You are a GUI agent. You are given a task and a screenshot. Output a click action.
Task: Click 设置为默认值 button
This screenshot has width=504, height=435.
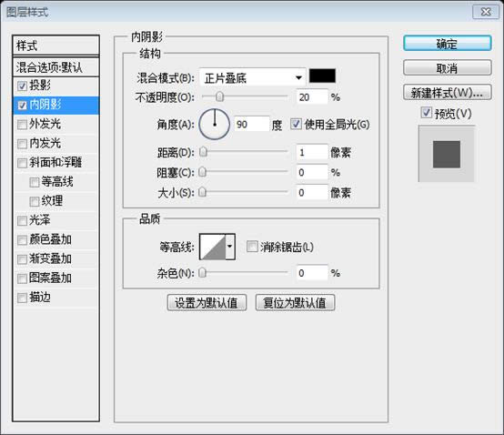point(207,302)
